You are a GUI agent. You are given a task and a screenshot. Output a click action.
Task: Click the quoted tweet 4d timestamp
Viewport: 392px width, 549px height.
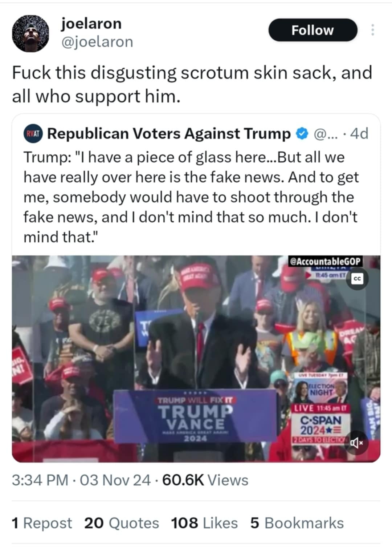tap(360, 134)
